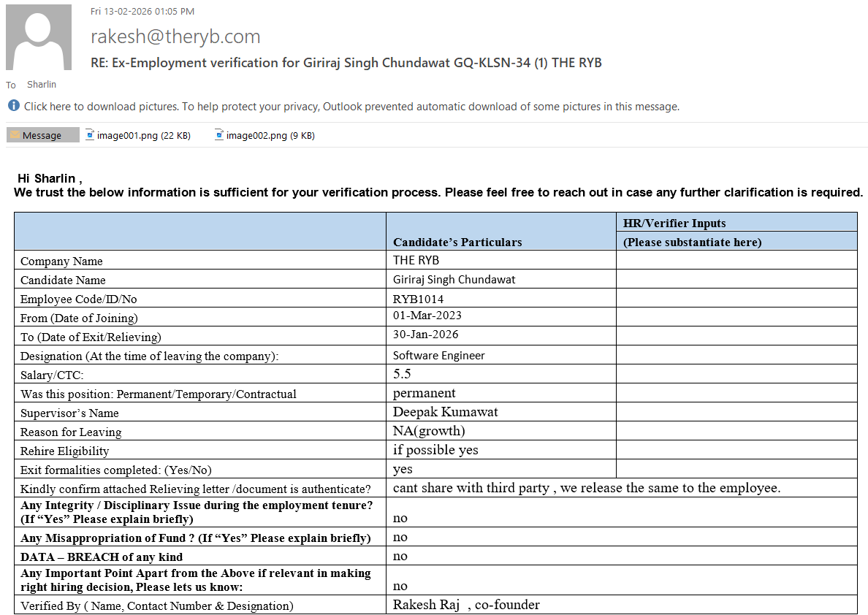This screenshot has width=868, height=615.
Task: Click Permanent/Temporary/Contractual question label
Action: [159, 394]
